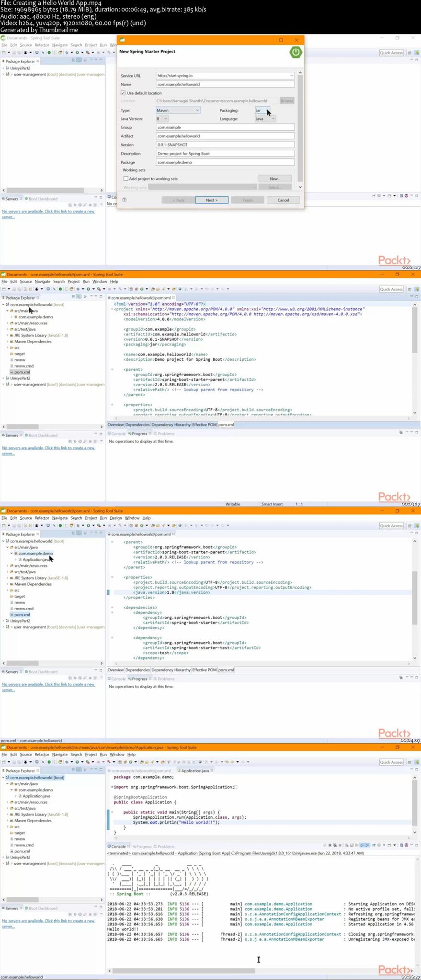Close the Application.java tab with its X icon
This screenshot has height=980, width=421.
click(x=212, y=770)
